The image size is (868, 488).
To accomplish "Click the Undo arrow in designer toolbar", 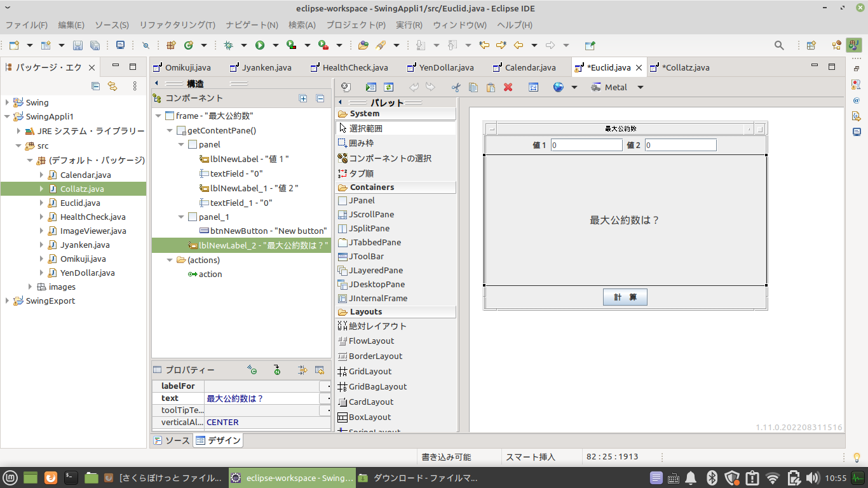I will [x=414, y=87].
